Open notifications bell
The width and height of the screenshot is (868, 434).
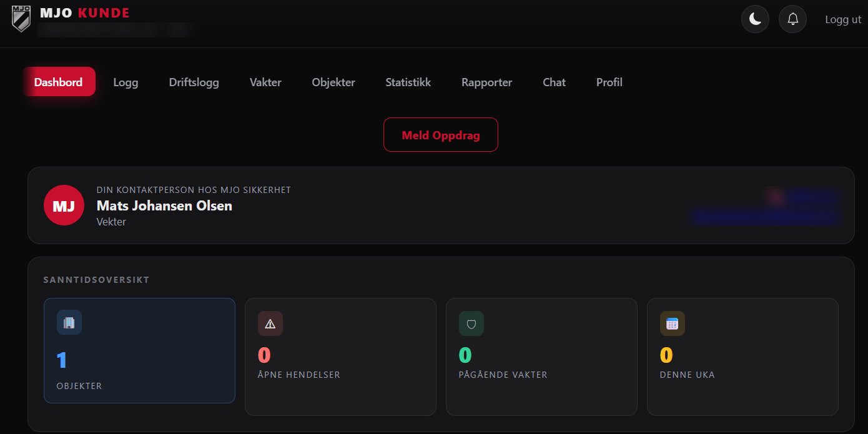pos(793,19)
